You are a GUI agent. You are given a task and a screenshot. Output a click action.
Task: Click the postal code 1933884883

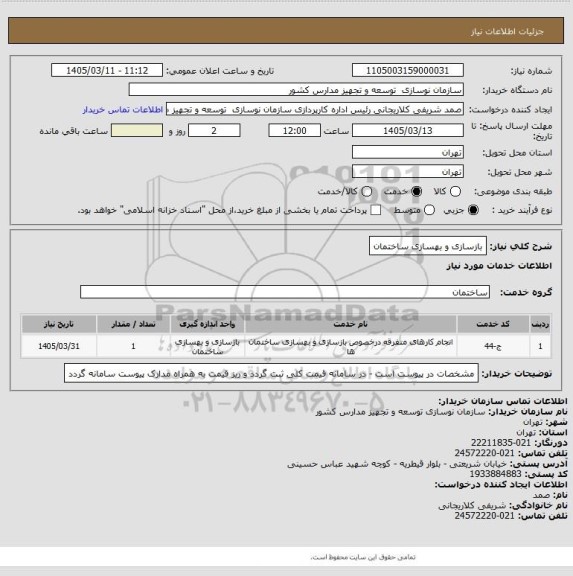point(495,474)
